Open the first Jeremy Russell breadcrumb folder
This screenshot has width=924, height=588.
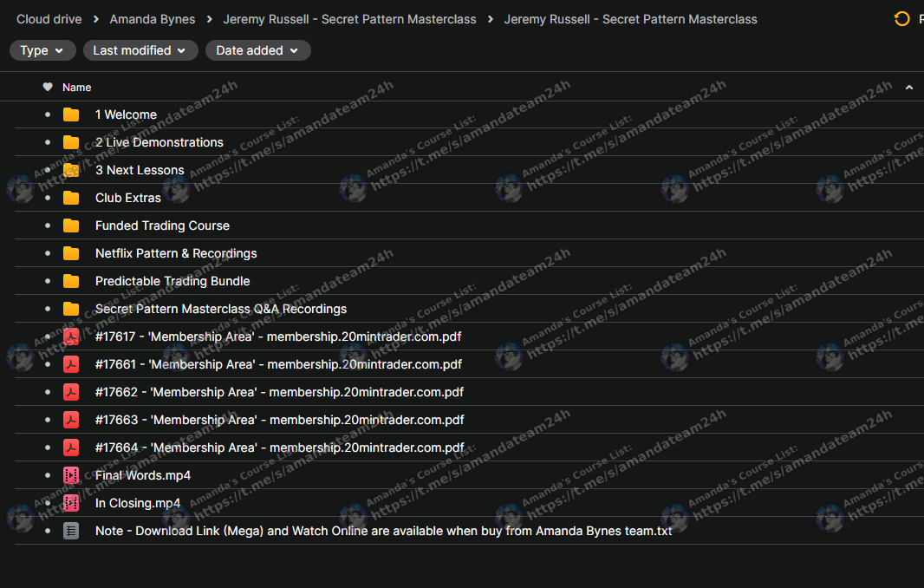[349, 19]
